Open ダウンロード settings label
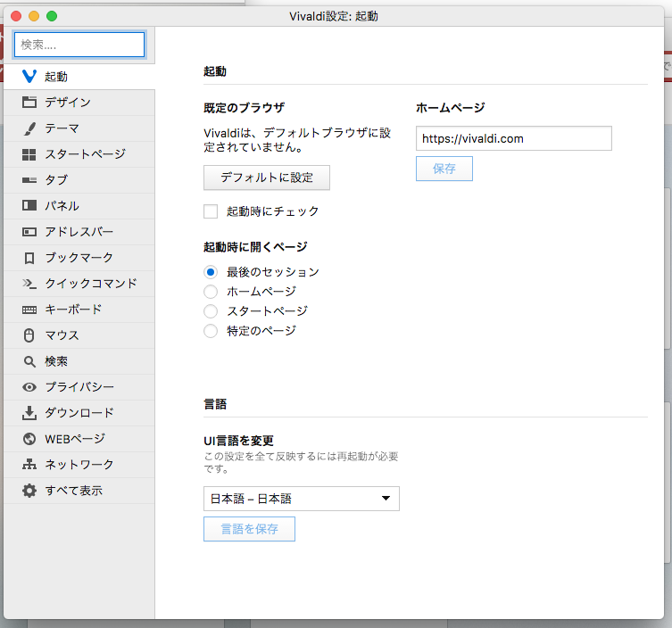The image size is (672, 628). [79, 413]
